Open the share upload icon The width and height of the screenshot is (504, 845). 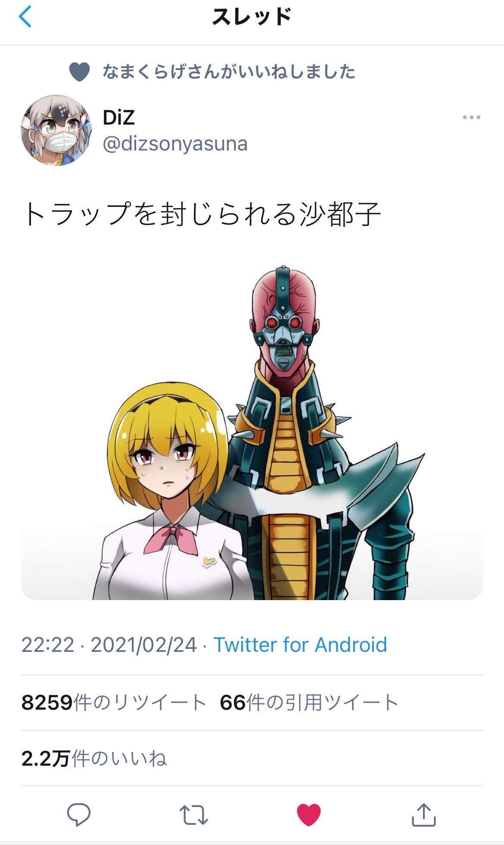point(424,814)
